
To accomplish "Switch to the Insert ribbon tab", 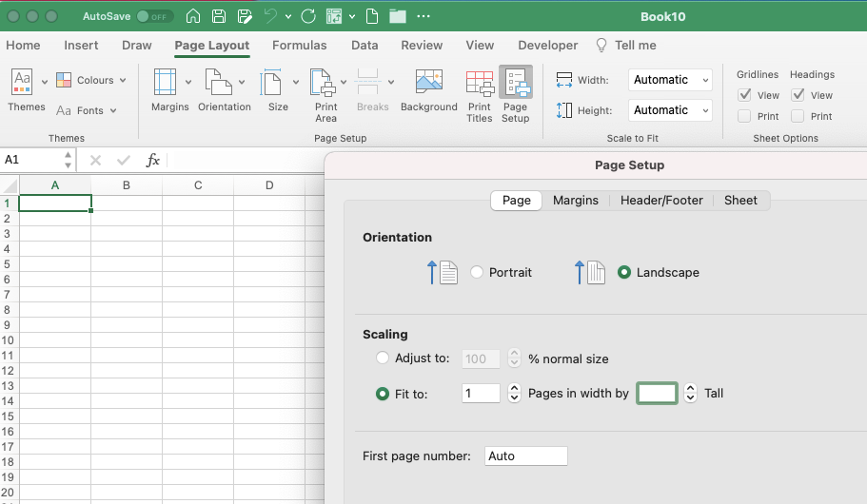I will click(81, 46).
